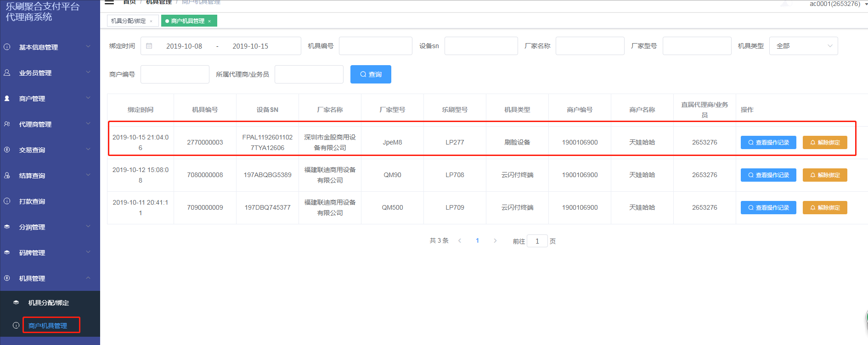Image resolution: width=868 pixels, height=345 pixels.
Task: Click the 打款查询 info icon
Action: pos(7,201)
